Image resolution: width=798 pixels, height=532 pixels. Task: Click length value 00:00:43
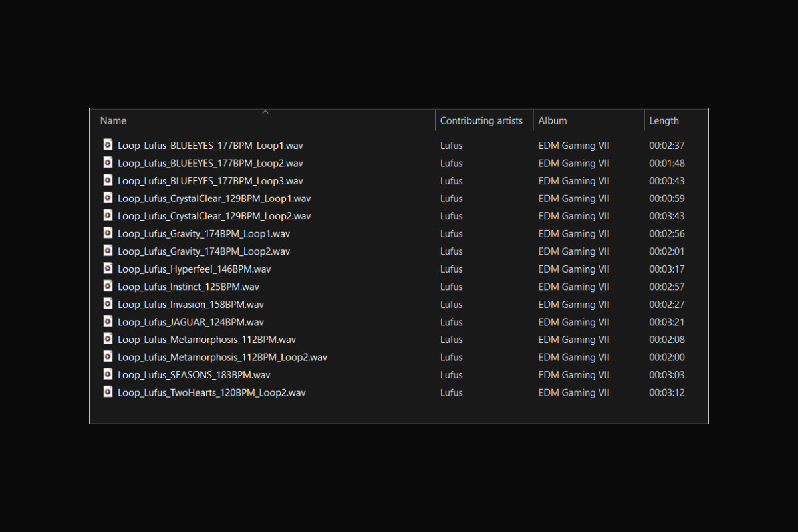(667, 181)
